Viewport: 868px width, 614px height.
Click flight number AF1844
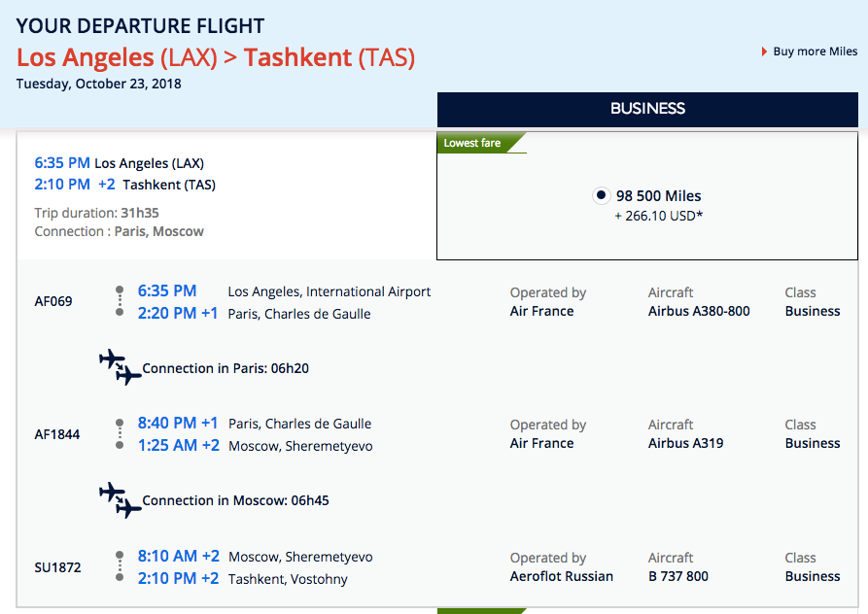click(x=57, y=434)
